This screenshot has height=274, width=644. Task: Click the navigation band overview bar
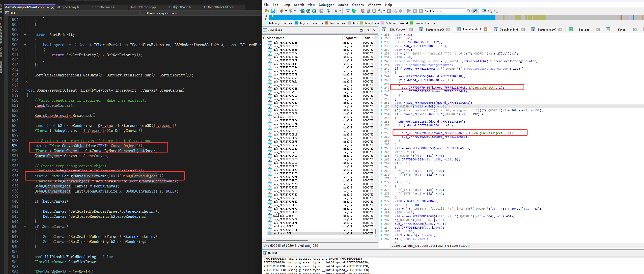pyautogui.click(x=378, y=17)
